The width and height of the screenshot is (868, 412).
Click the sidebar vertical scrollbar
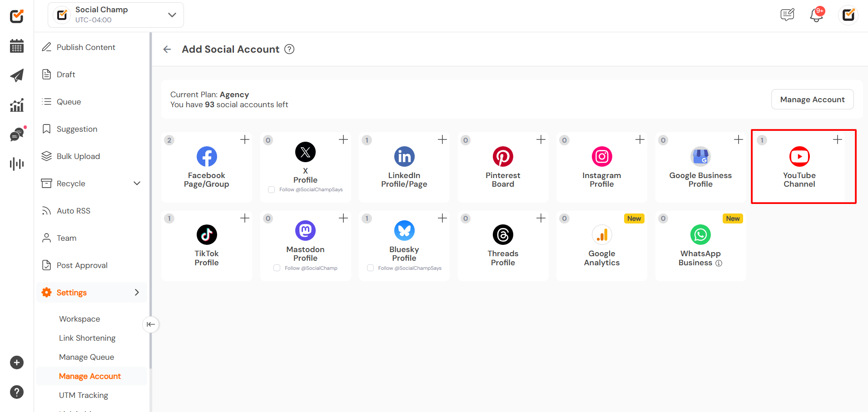pos(150,200)
